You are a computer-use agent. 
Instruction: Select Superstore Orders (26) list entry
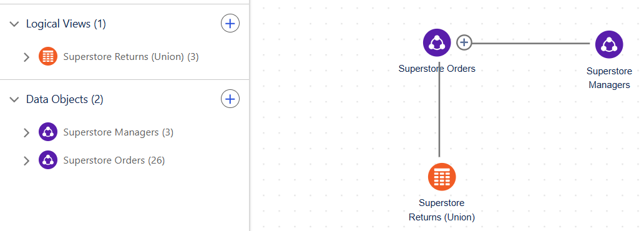click(x=114, y=160)
